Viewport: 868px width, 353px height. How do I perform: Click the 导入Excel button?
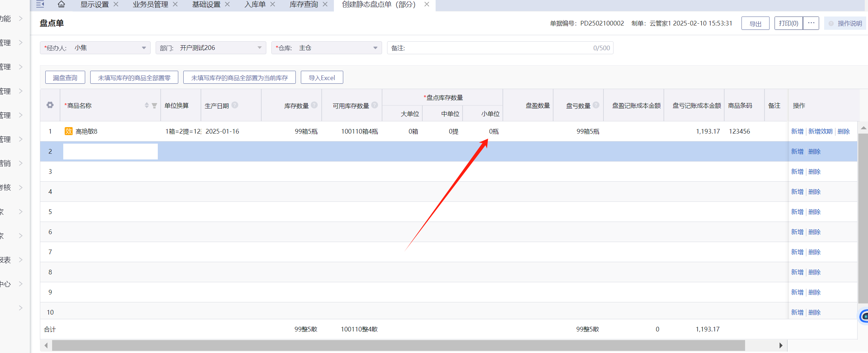(x=322, y=78)
